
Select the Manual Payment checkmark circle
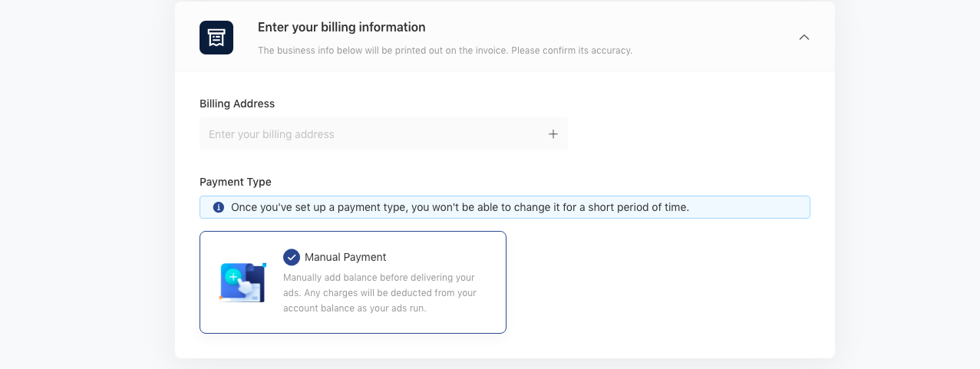(x=292, y=257)
